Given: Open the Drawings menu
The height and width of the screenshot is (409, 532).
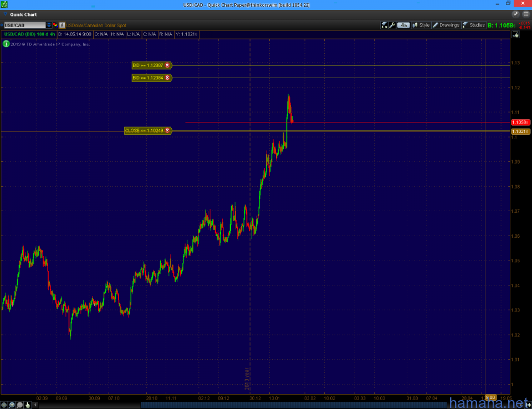Looking at the screenshot, I should [x=446, y=25].
